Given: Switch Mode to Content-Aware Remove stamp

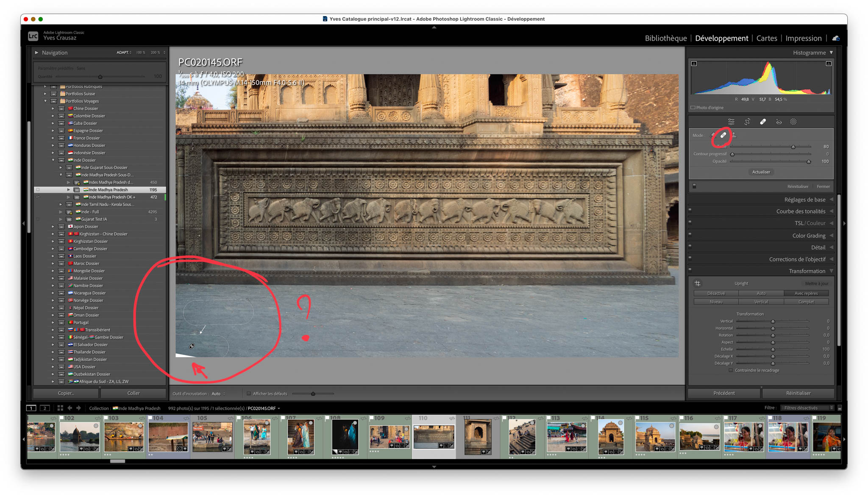Looking at the screenshot, I should 712,135.
